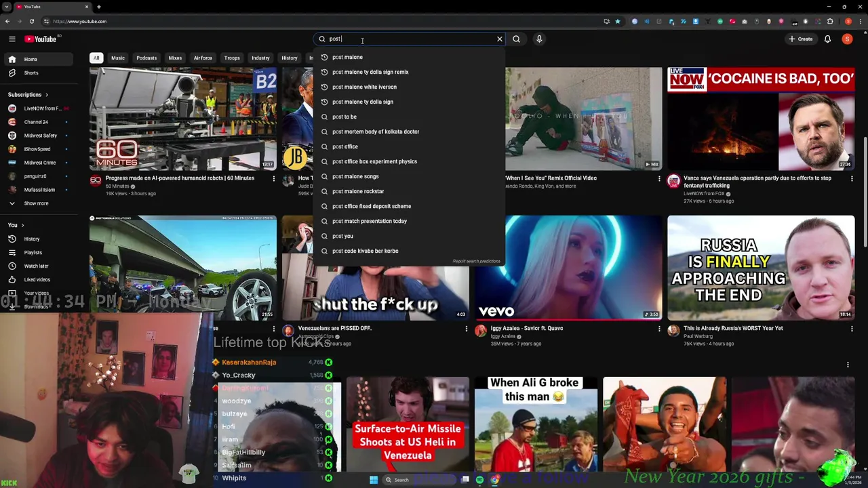This screenshot has width=868, height=488.
Task: Select the Air force filter chip
Action: (x=203, y=58)
